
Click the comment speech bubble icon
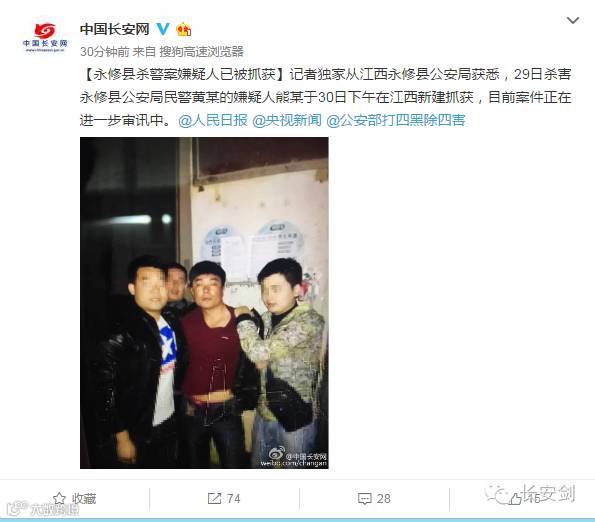tap(365, 498)
